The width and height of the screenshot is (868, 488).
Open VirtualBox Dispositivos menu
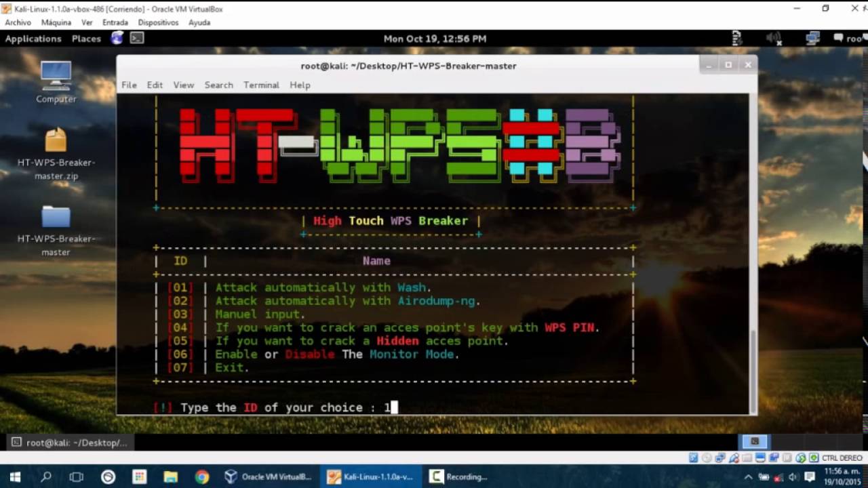click(158, 22)
